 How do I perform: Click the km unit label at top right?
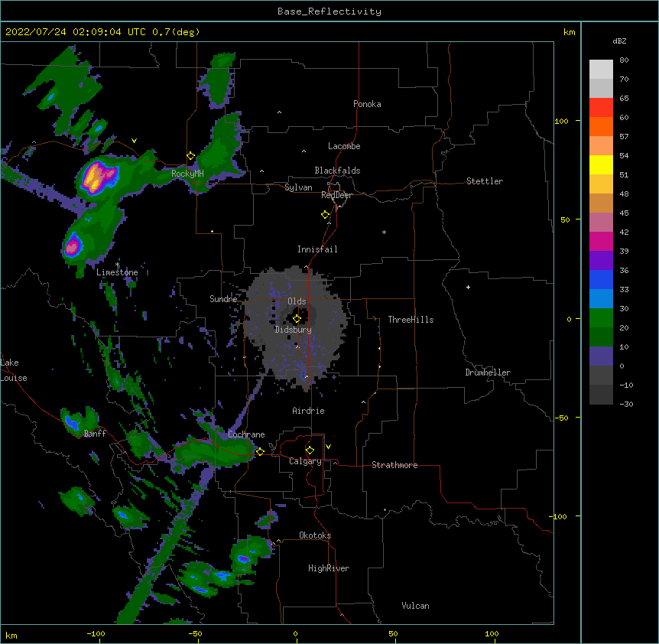[570, 32]
